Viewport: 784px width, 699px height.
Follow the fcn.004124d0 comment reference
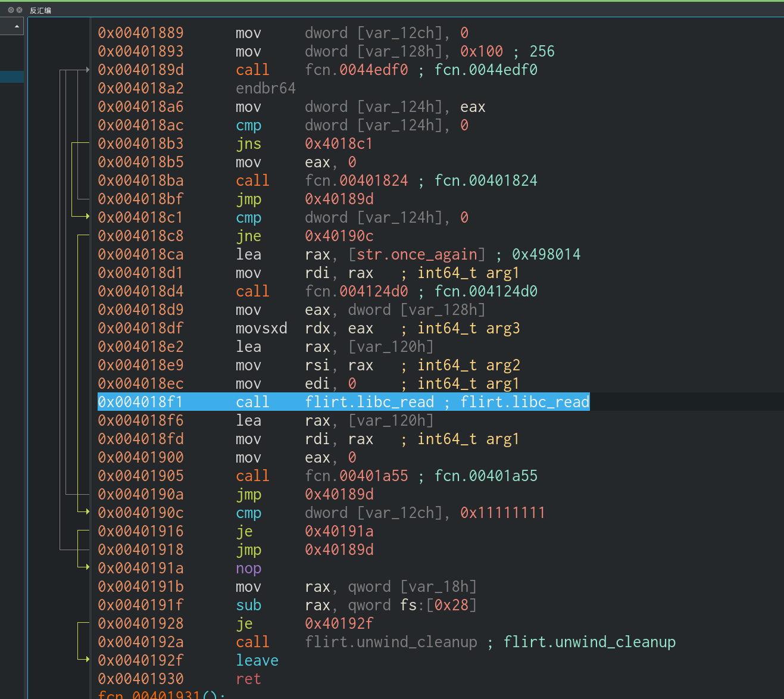pyautogui.click(x=486, y=291)
